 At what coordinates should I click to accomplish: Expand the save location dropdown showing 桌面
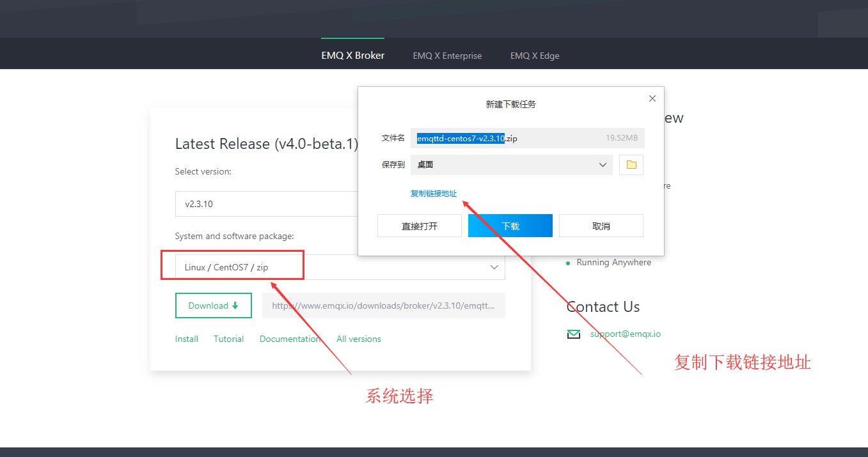(511, 165)
